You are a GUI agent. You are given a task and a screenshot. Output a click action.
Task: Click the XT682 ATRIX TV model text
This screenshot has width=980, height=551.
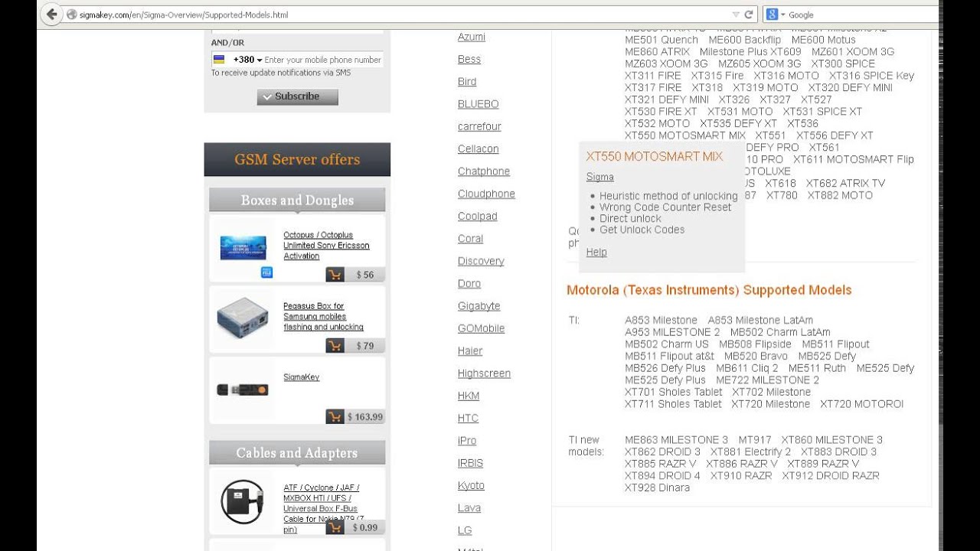[x=845, y=184]
